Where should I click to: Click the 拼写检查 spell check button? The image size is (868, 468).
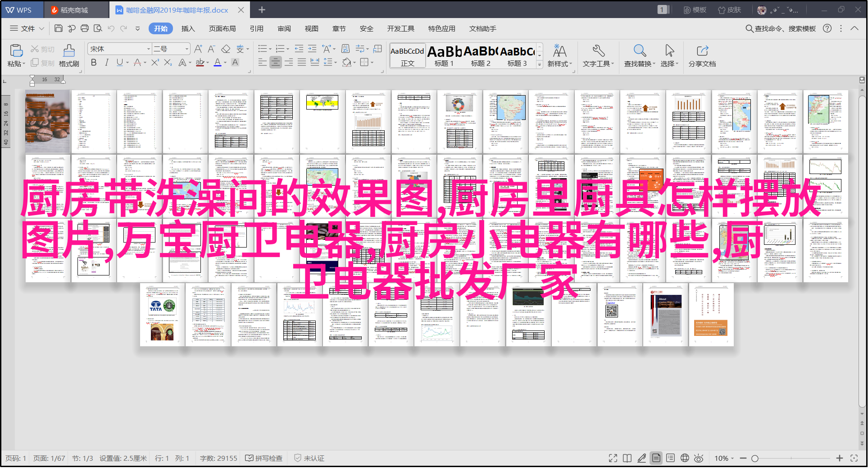coord(264,458)
